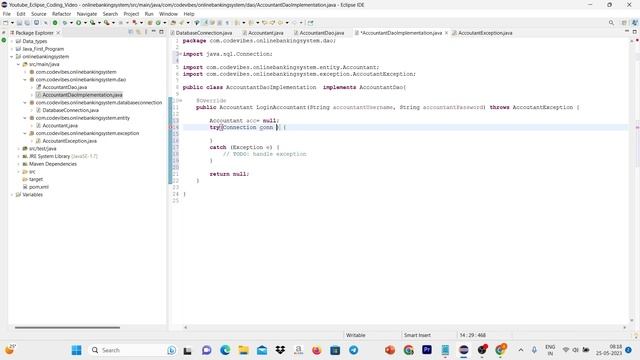
Task: Open Eclipse Quick Access search icon
Action: point(611,23)
